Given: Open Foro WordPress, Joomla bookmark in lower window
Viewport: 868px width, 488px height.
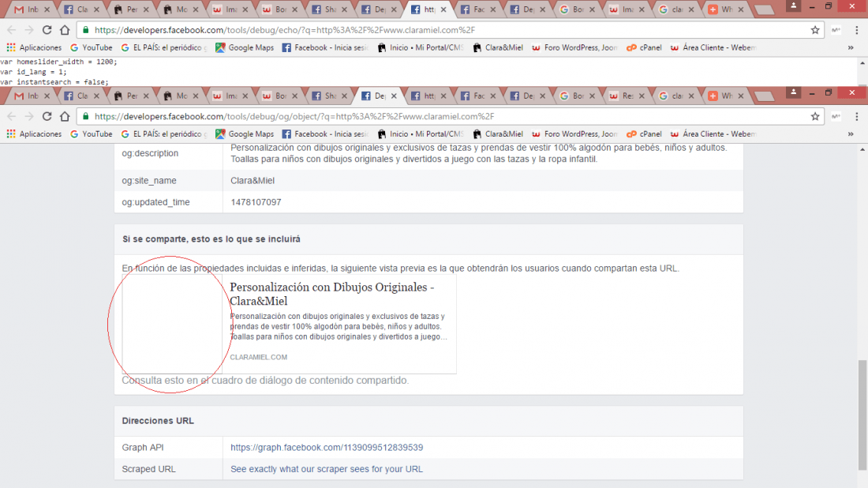Looking at the screenshot, I should click(574, 134).
